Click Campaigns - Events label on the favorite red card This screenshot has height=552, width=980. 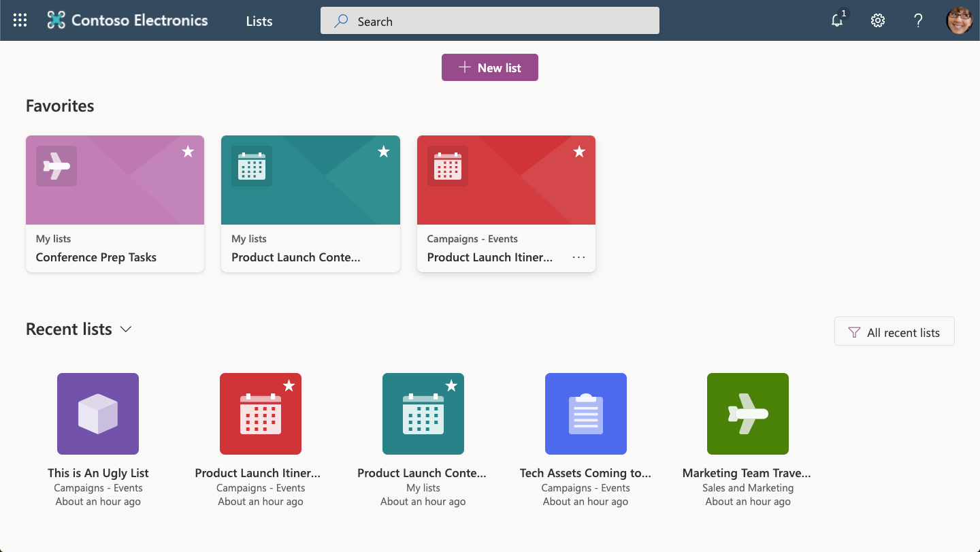472,239
